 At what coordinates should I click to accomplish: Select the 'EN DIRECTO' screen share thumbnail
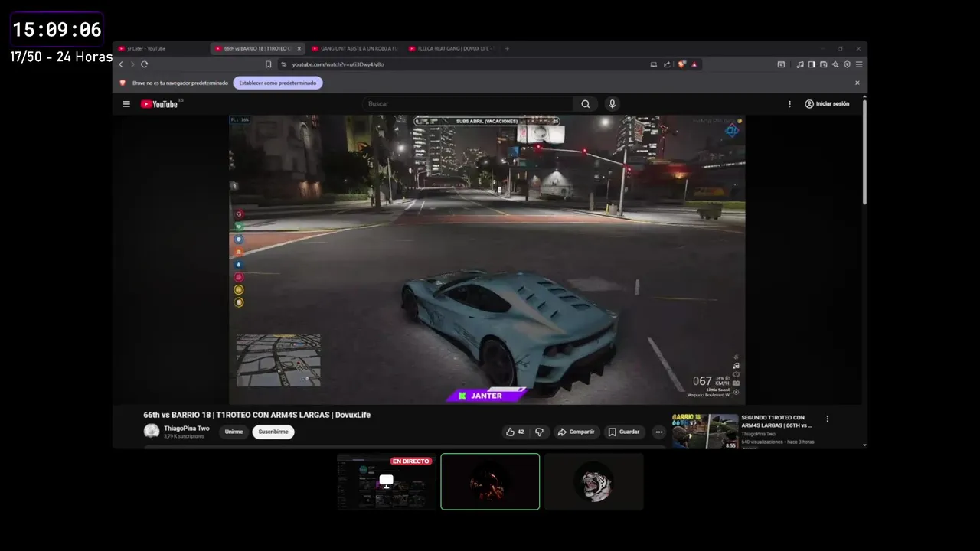pos(387,481)
